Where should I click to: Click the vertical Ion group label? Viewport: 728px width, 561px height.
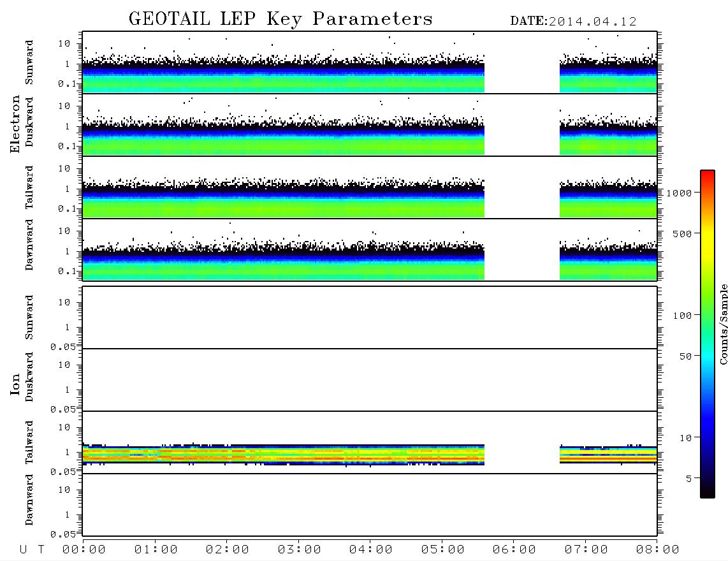[15, 384]
